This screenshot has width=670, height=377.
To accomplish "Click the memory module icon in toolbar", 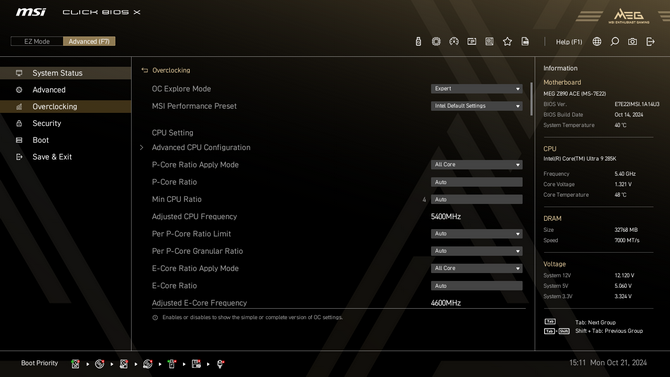I will 472,41.
